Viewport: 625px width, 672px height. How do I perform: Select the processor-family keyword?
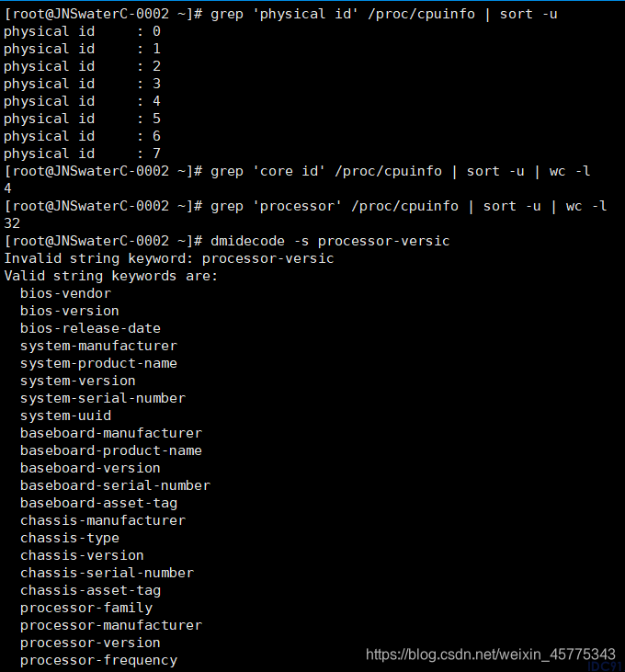click(86, 608)
